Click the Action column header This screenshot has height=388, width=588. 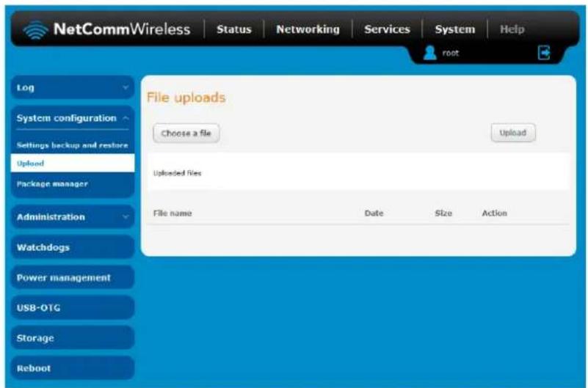[494, 213]
